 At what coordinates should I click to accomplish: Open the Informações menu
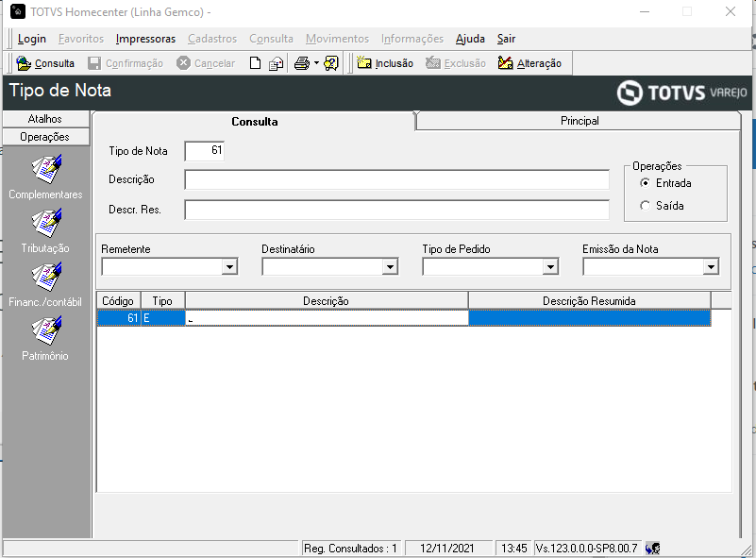point(412,39)
